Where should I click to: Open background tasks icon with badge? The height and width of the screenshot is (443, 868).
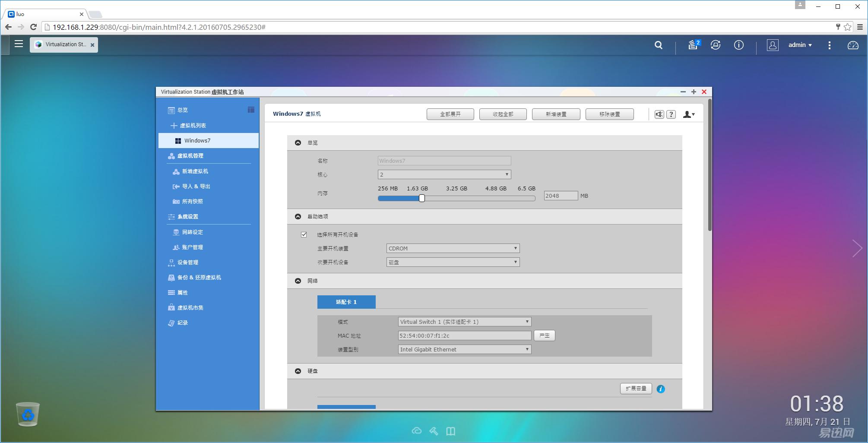694,45
